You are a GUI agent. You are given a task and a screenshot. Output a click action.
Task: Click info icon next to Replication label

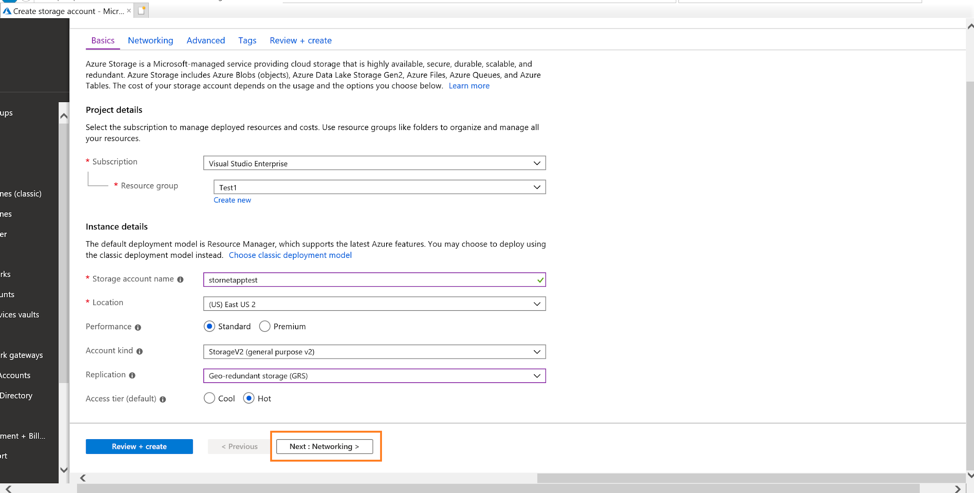click(132, 376)
